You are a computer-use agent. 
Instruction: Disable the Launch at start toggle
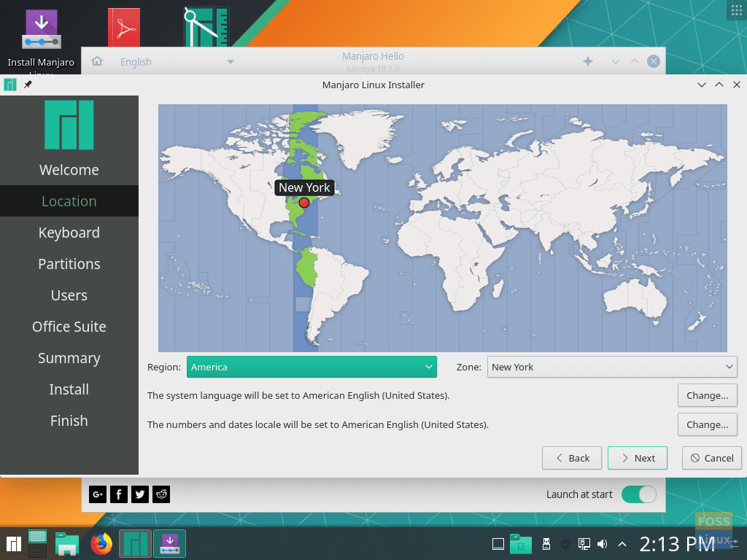pos(638,494)
